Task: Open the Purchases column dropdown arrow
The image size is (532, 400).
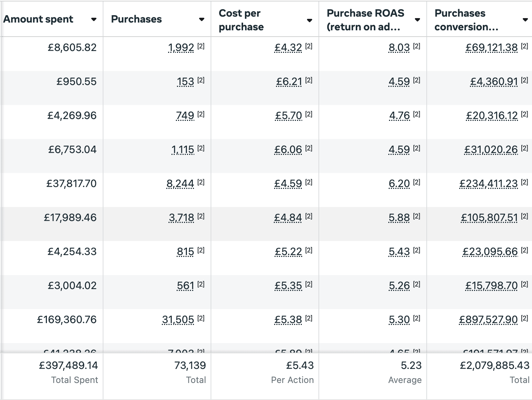Action: tap(202, 20)
